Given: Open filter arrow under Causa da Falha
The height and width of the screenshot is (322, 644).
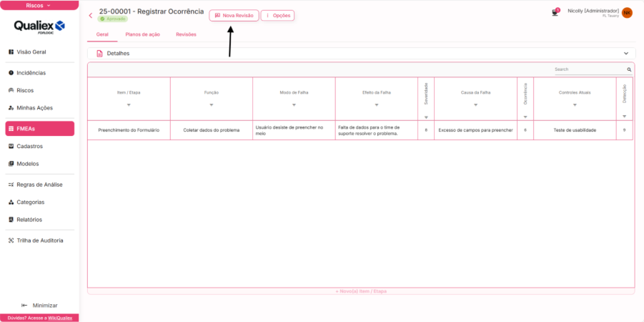Looking at the screenshot, I should [x=475, y=105].
